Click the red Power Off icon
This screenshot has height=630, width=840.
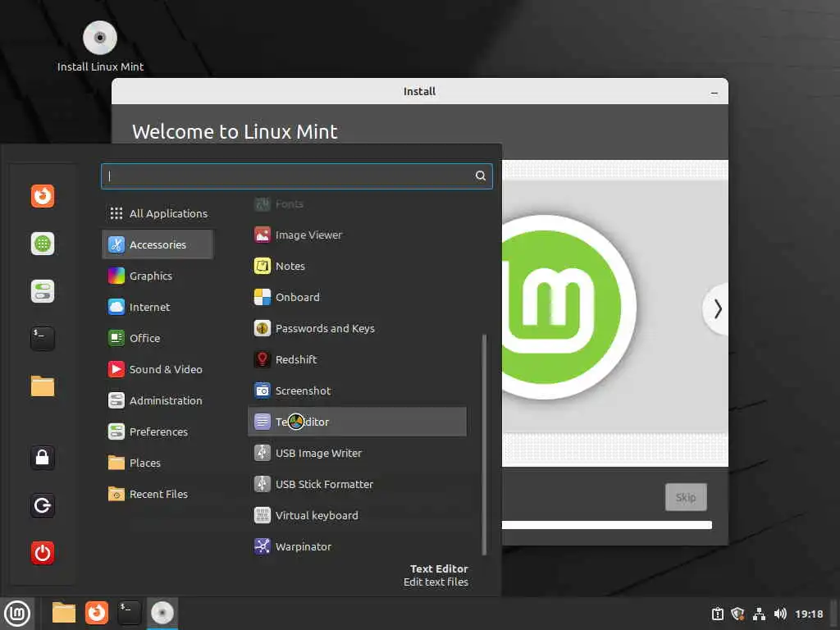coord(43,553)
